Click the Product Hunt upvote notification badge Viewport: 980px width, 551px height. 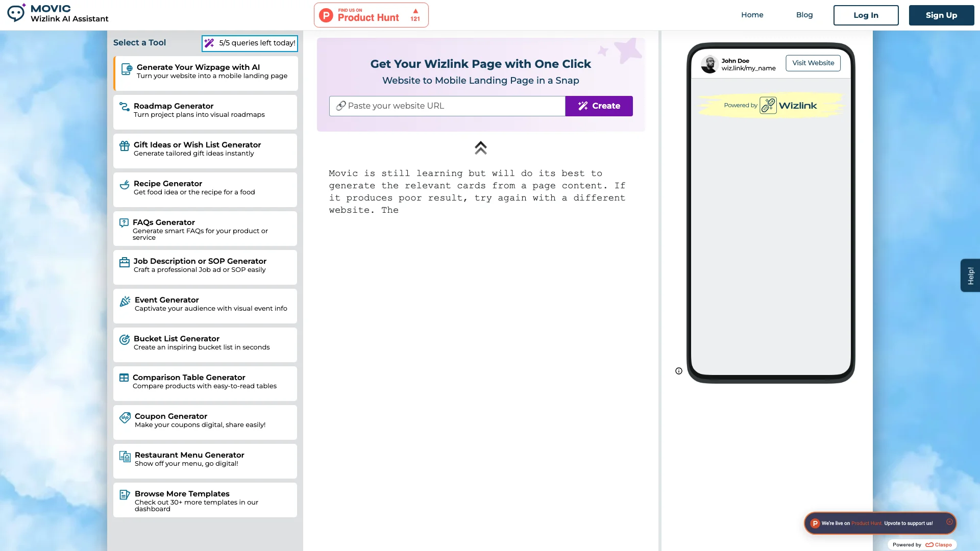click(x=878, y=523)
